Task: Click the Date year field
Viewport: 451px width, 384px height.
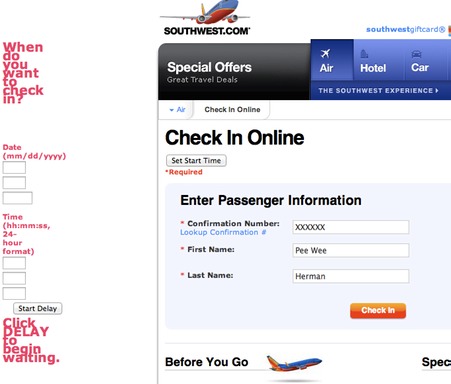Action: [x=18, y=198]
